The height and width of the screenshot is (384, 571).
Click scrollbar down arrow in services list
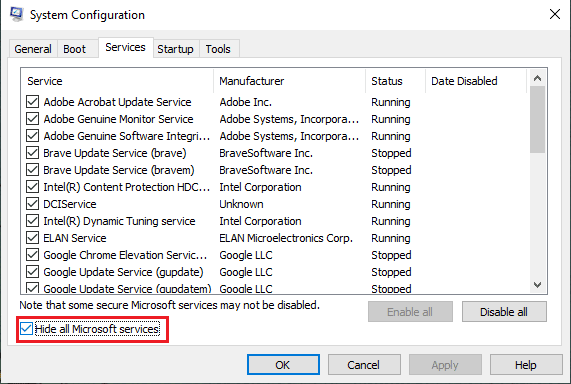pos(537,285)
